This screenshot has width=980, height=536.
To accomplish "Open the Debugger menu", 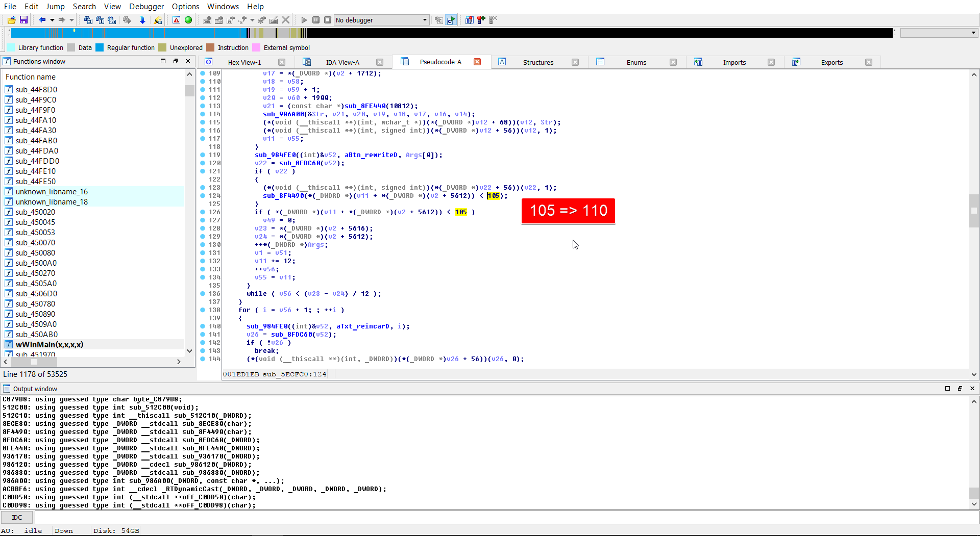I will point(146,6).
